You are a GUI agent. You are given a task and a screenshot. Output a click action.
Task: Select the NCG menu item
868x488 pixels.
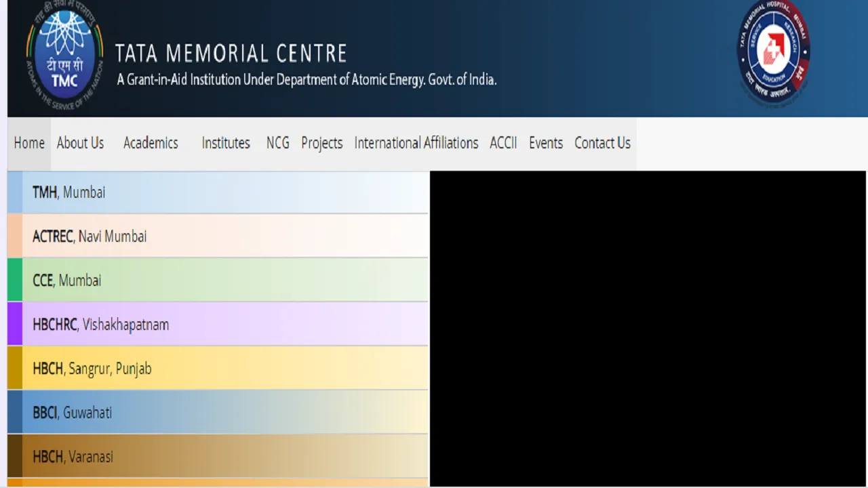277,143
